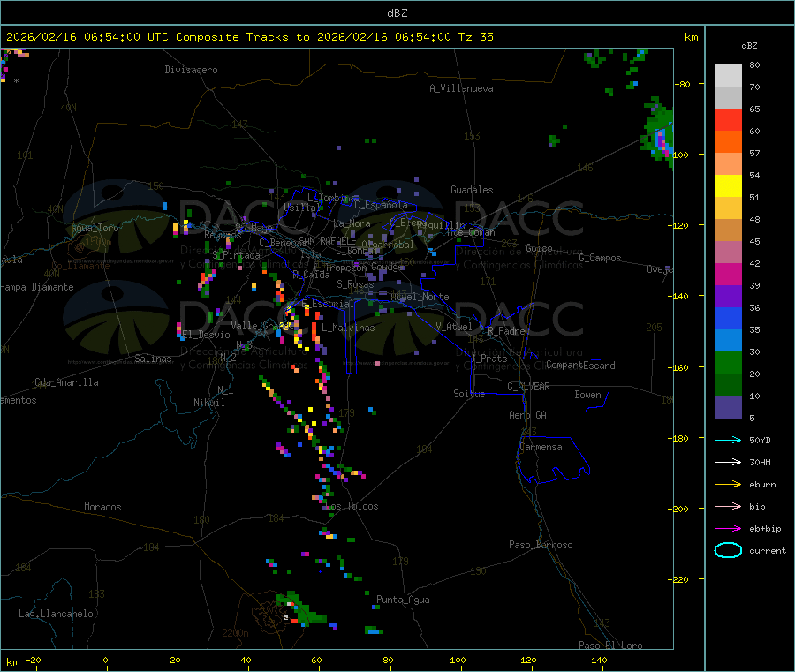795x672 pixels.
Task: Click the Cda_Amarilla map label
Action: 66,382
